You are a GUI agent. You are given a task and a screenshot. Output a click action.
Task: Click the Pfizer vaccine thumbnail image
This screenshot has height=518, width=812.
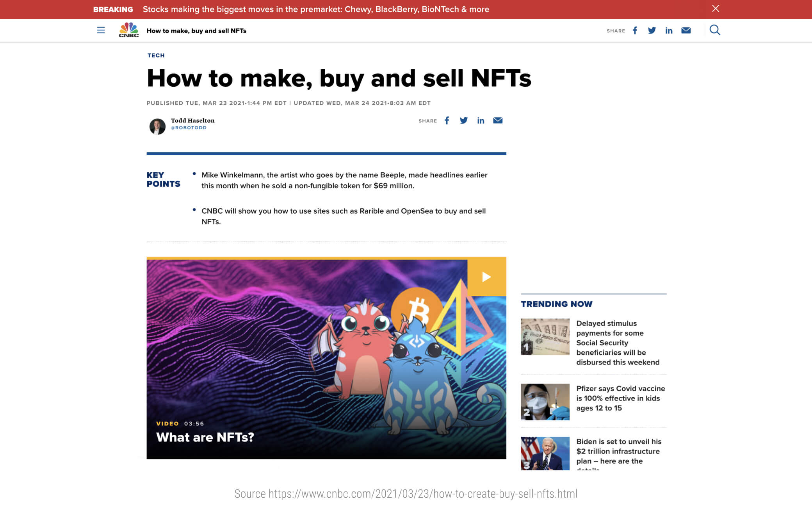click(545, 402)
